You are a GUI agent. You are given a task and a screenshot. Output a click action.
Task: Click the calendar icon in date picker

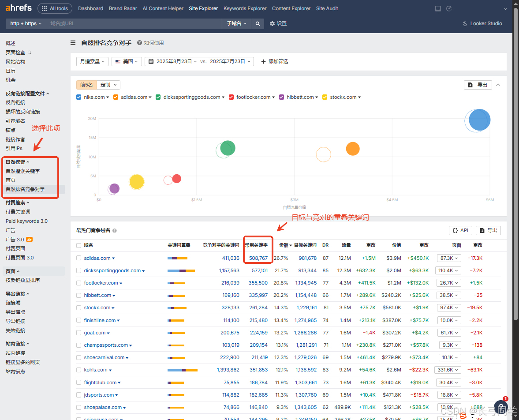(x=151, y=61)
